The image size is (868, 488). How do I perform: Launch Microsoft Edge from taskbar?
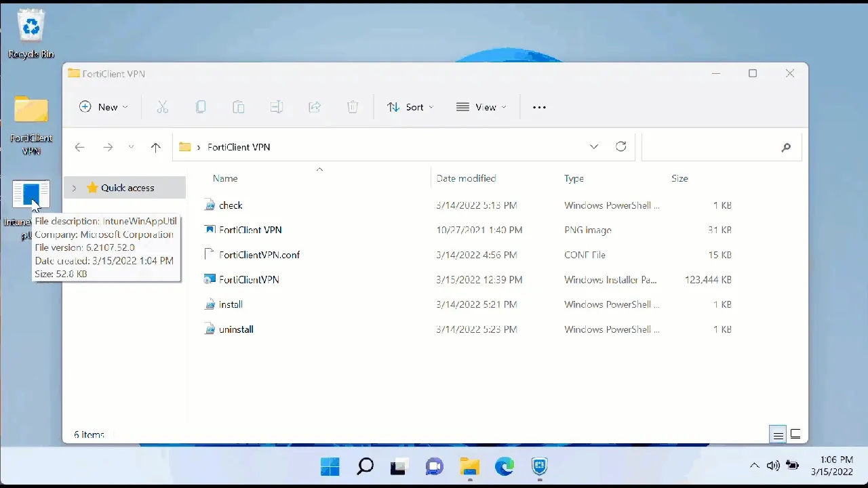click(504, 466)
